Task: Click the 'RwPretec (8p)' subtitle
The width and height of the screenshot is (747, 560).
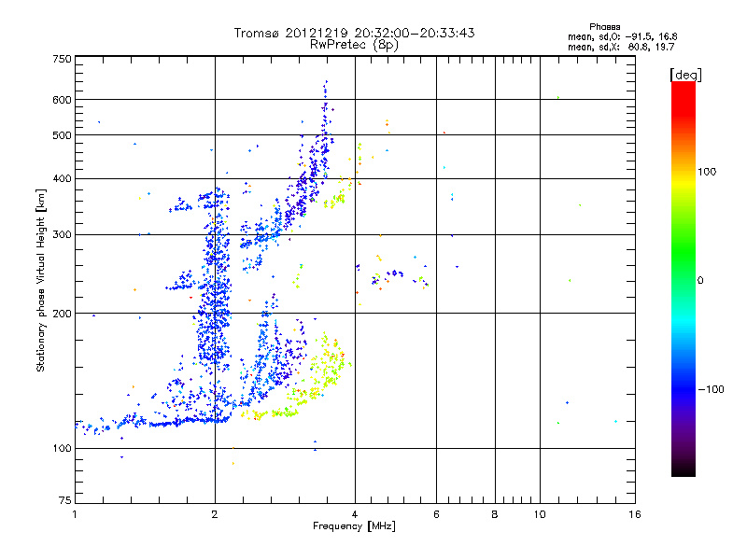Action: 354,45
